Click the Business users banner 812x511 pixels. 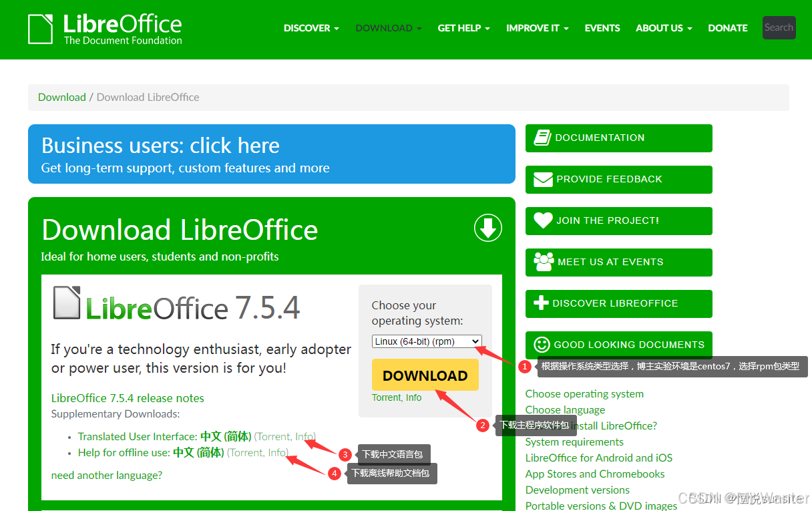click(272, 154)
